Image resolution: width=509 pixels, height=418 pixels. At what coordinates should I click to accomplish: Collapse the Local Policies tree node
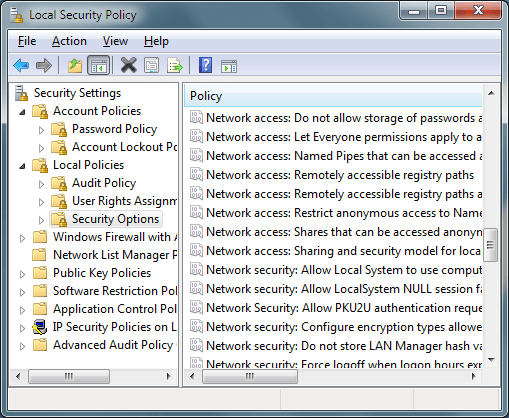point(22,166)
